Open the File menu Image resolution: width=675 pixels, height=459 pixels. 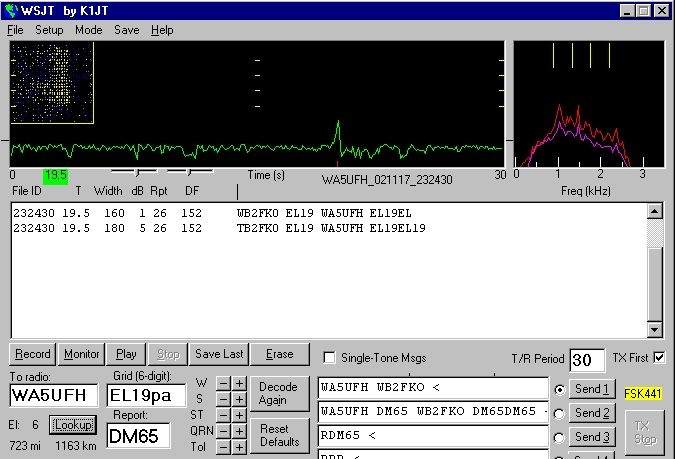click(15, 30)
